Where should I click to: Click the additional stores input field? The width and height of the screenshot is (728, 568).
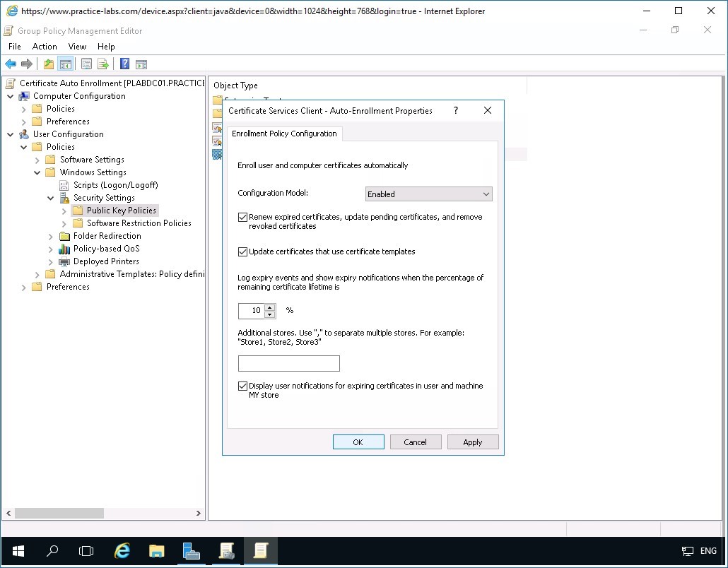[288, 363]
